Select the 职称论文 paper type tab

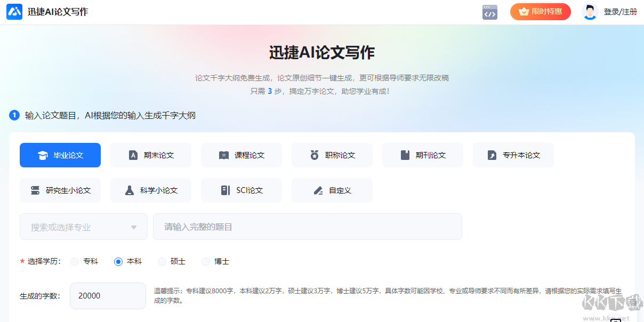332,155
